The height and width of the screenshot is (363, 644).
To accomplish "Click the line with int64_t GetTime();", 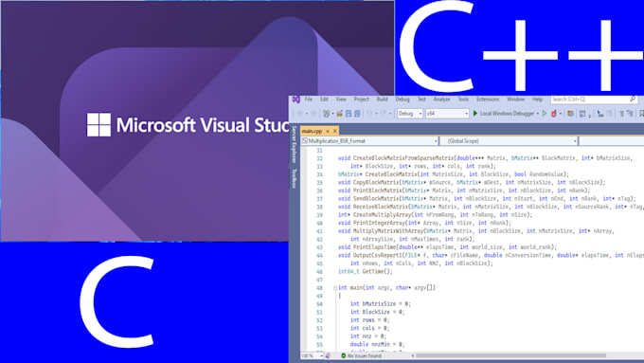I will [x=366, y=272].
